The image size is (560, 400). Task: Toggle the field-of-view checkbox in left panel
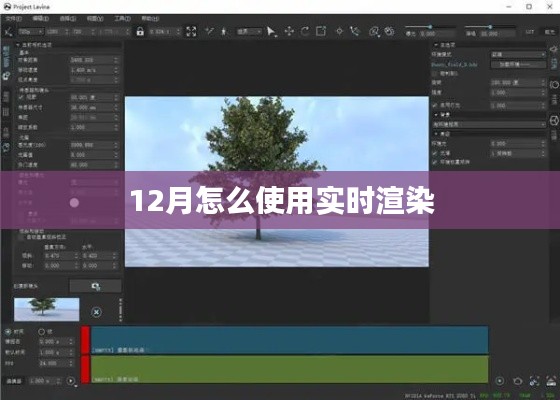(21, 97)
